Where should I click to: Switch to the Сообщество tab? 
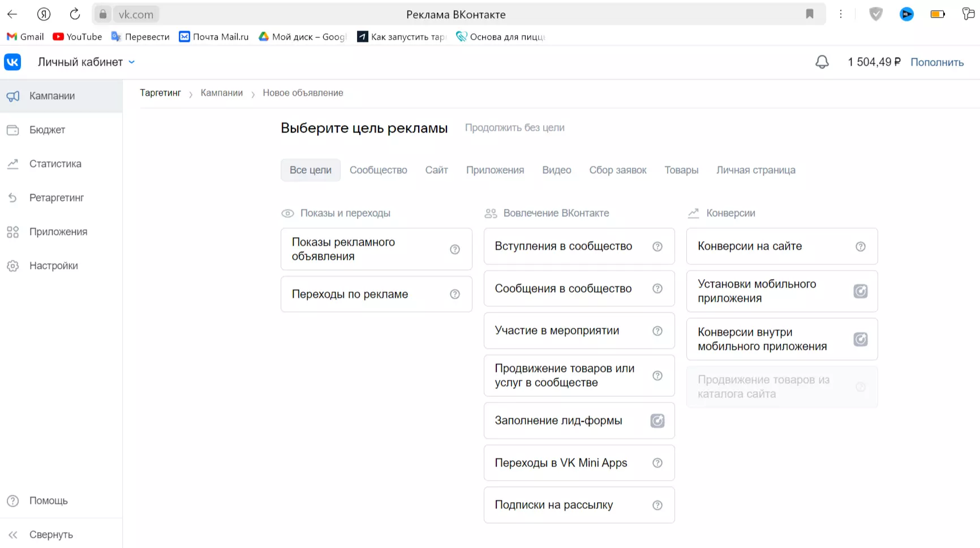pos(378,170)
